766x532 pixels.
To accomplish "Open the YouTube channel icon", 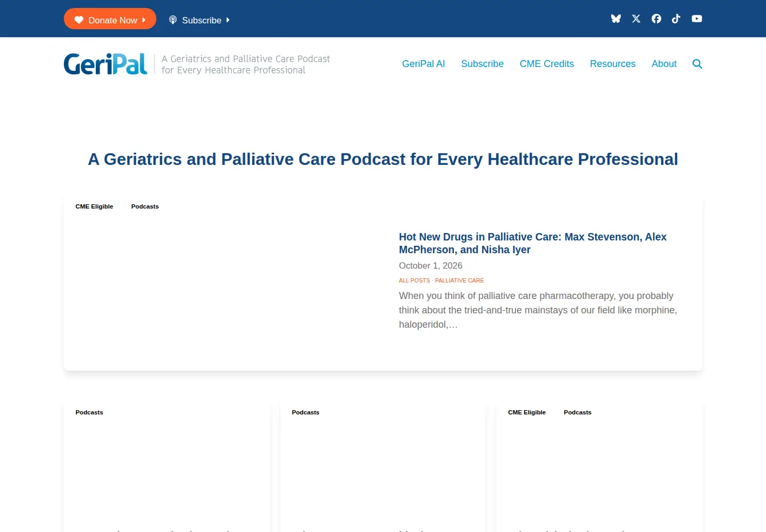I will pyautogui.click(x=697, y=19).
